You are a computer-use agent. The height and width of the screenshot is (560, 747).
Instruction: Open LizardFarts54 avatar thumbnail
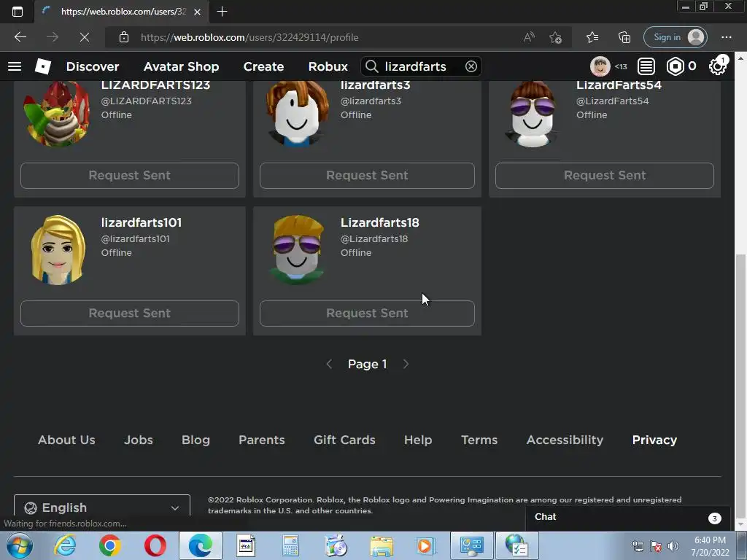coord(532,113)
